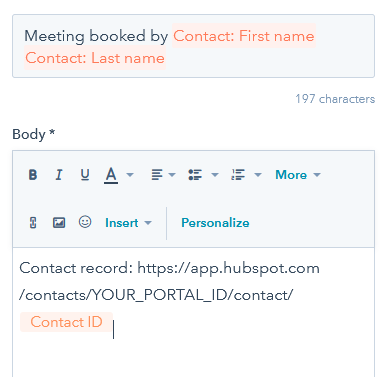Insert a bulleted list
Screen dimensions: 387x377
click(195, 175)
